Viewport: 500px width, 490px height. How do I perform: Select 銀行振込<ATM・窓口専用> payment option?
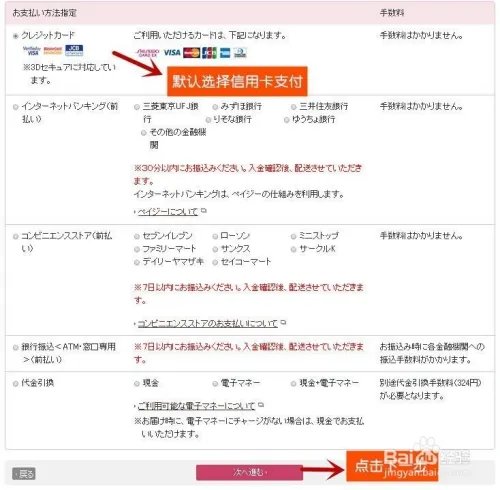point(15,348)
